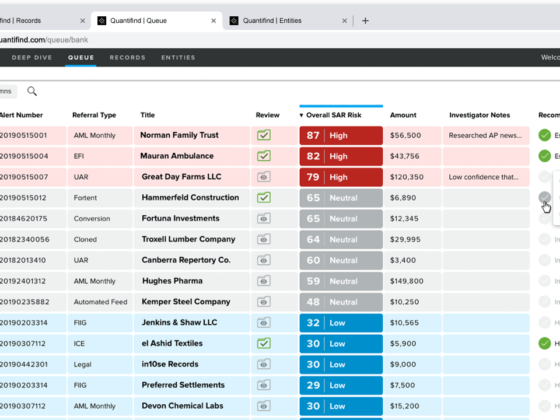Open note 'Low confidence that...'
Viewport: 560px width, 420px height.
click(484, 177)
